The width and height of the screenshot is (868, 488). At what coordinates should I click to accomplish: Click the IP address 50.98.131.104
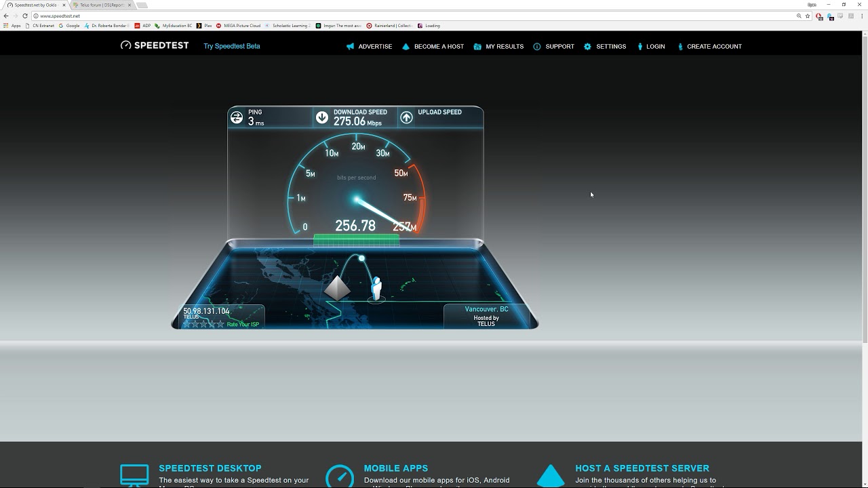tap(206, 311)
